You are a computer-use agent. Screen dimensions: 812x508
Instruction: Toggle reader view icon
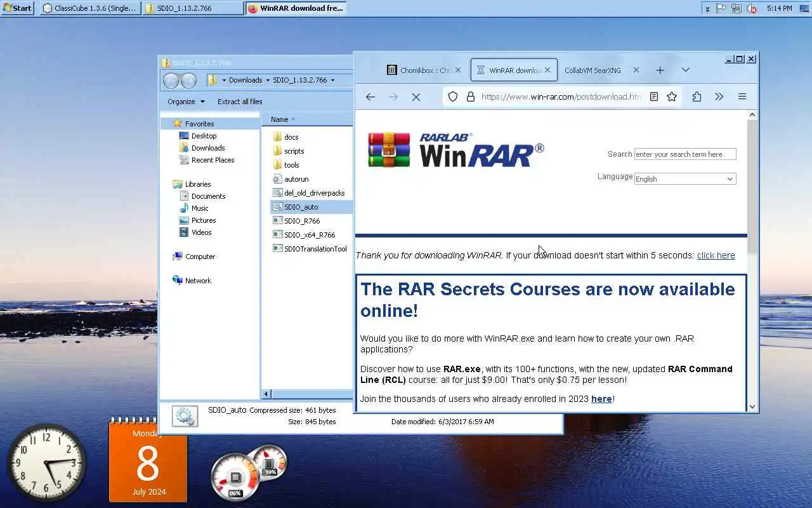[654, 97]
